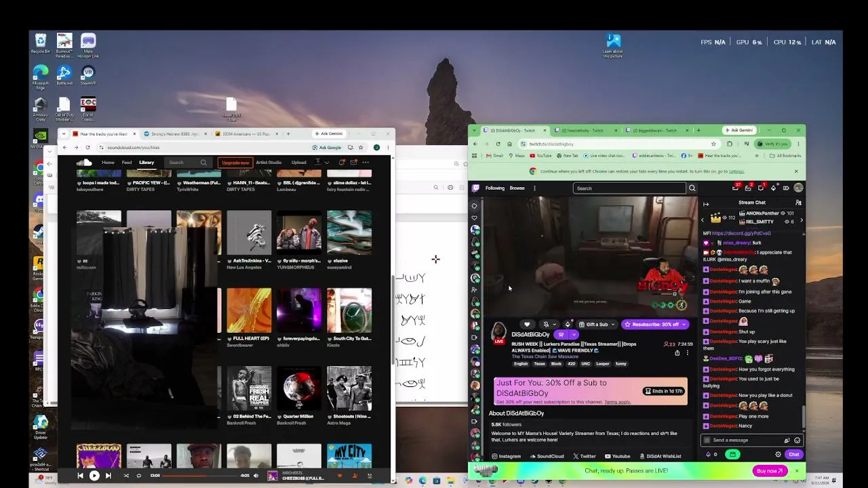Click the Twitch get bits diamond icon

[x=773, y=188]
